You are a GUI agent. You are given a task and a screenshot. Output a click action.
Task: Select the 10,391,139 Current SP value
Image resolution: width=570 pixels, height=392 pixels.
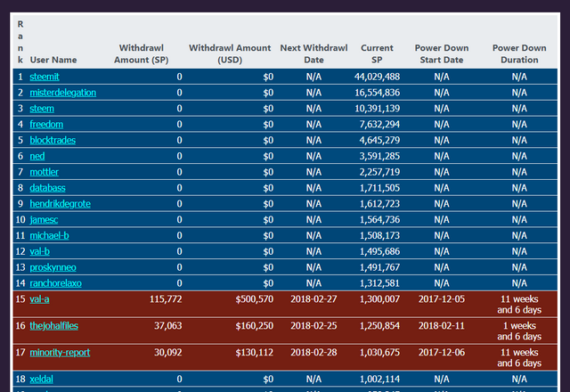[378, 109]
